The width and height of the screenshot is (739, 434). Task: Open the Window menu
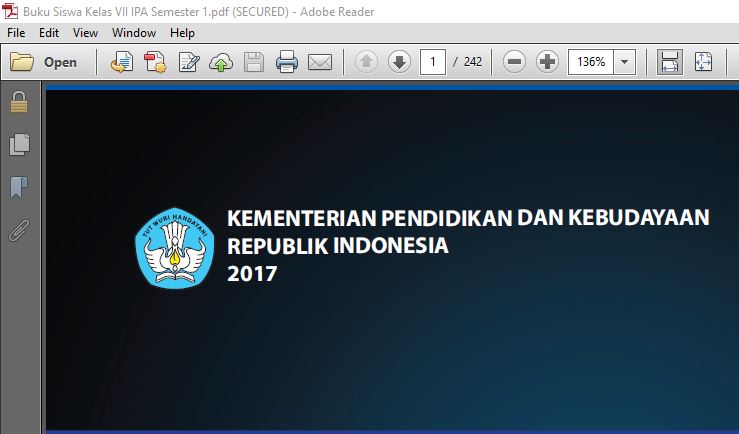(x=134, y=33)
